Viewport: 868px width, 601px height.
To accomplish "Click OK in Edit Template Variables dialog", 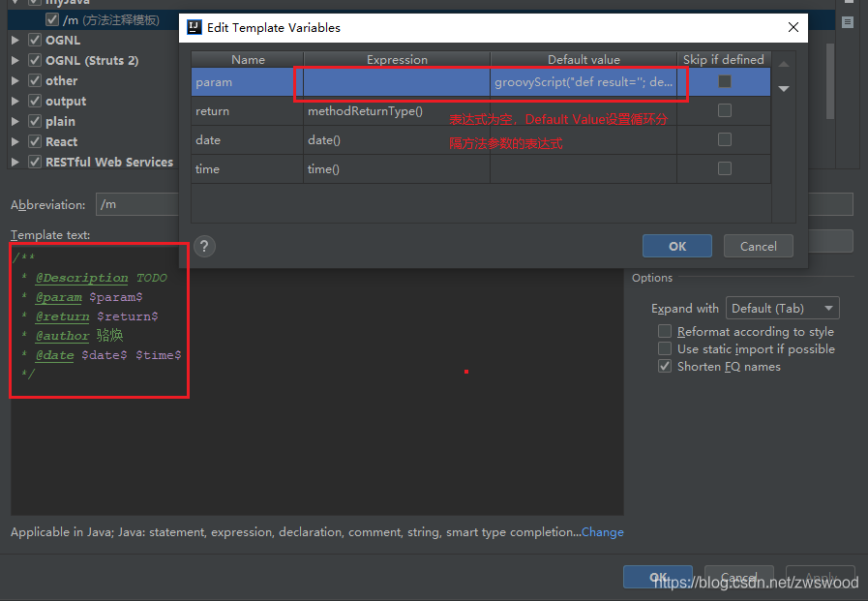I will 677,246.
